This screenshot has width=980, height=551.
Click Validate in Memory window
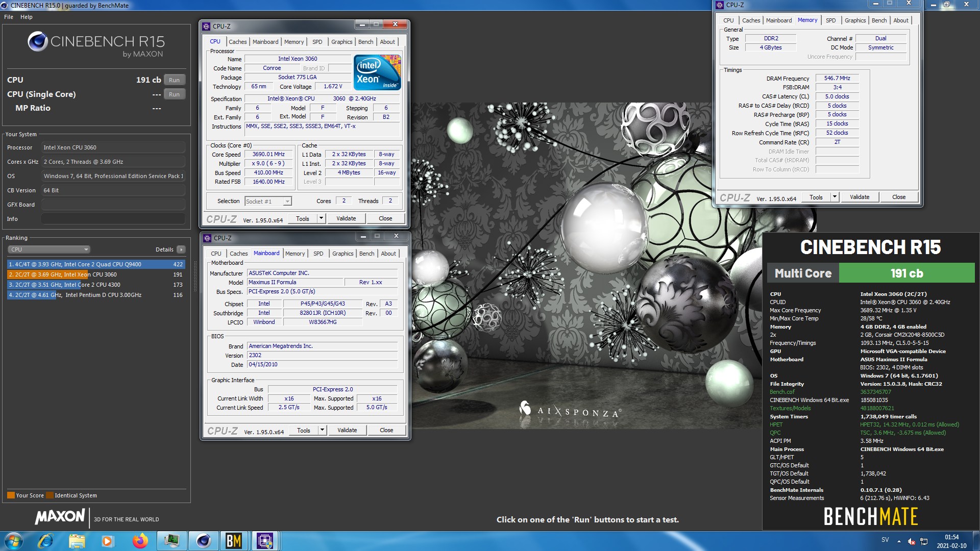[860, 197]
